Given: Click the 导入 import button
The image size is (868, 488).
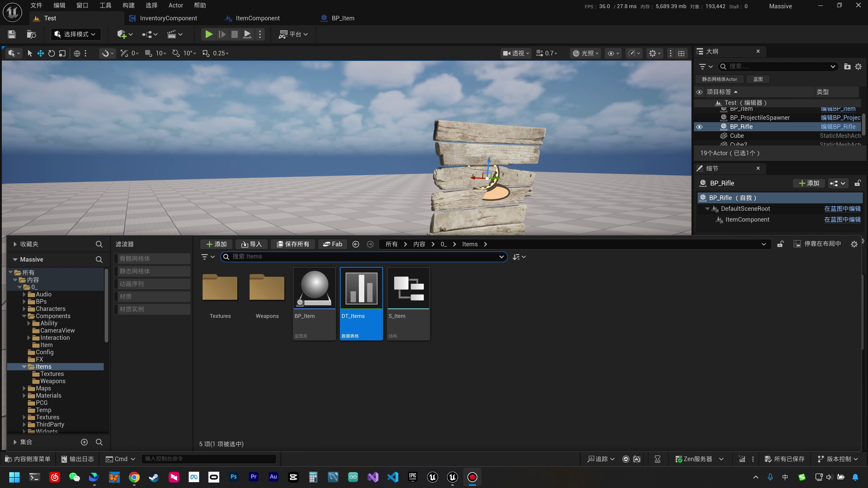Looking at the screenshot, I should [x=251, y=244].
